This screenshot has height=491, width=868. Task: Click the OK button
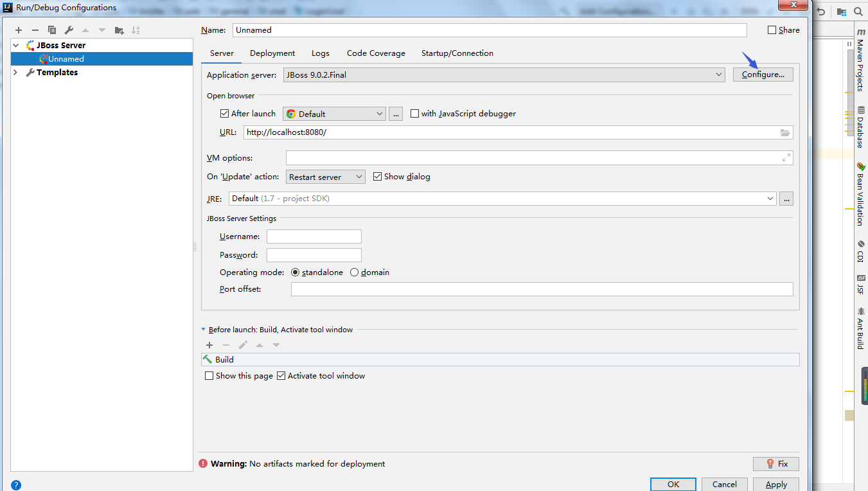(x=673, y=484)
